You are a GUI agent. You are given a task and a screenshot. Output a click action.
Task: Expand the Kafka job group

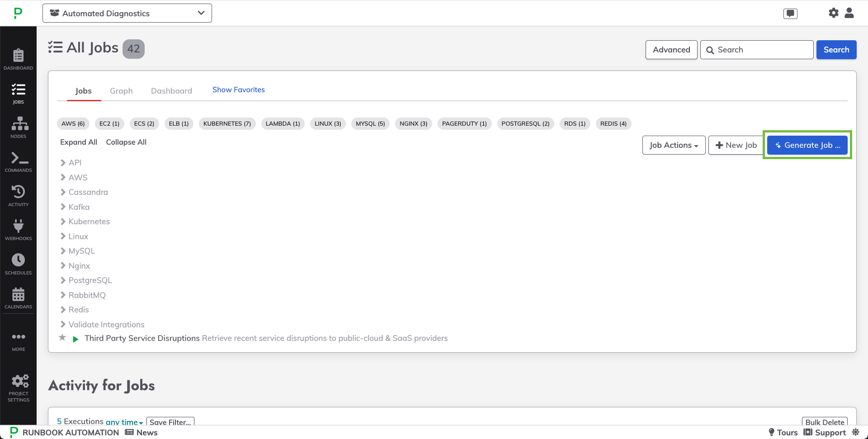click(79, 207)
